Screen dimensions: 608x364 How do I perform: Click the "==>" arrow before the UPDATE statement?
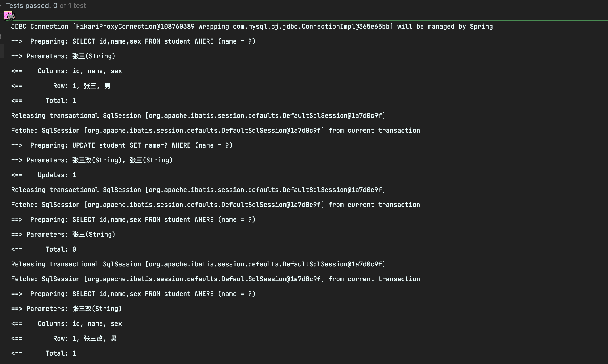click(17, 145)
